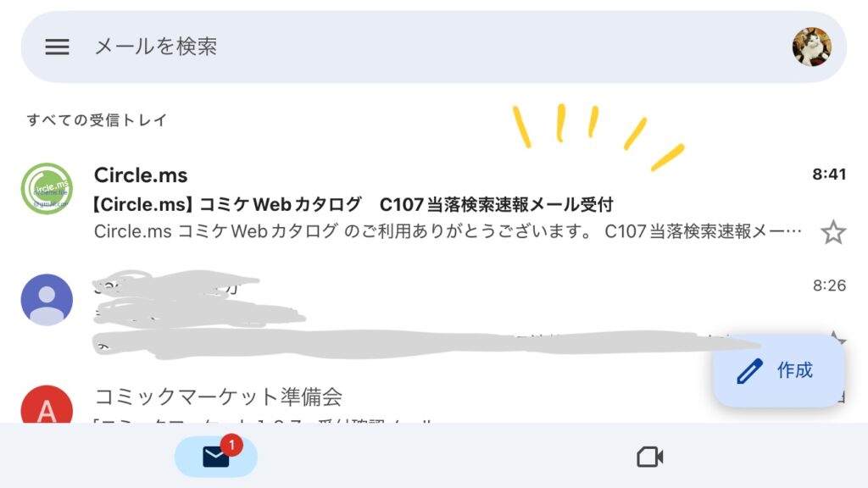Screen dimensions: 868x488
Task: Open the Mail tab with unread badge
Action: coord(216,457)
